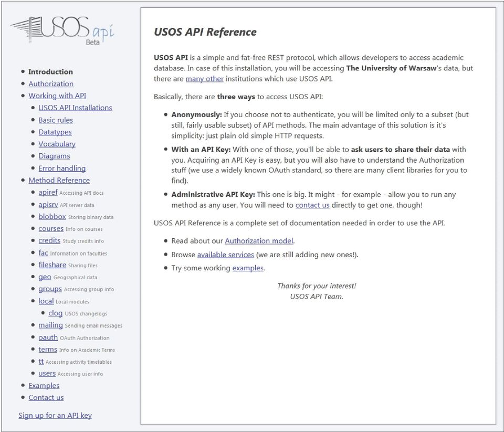Open the courses module docs
This screenshot has height=432, width=504.
(x=51, y=228)
